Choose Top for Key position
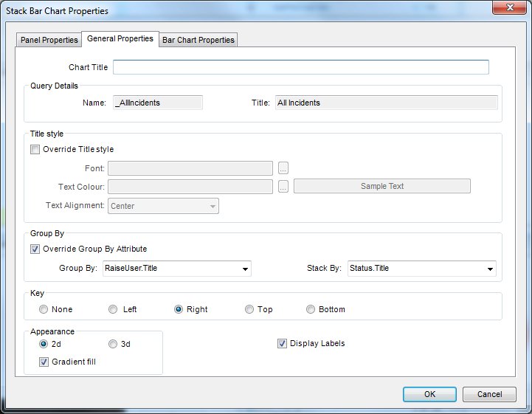This screenshot has height=414, width=532. click(249, 309)
